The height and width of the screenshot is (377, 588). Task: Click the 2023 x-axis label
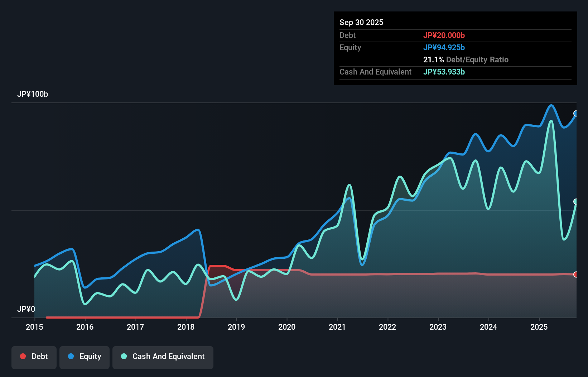pos(438,327)
